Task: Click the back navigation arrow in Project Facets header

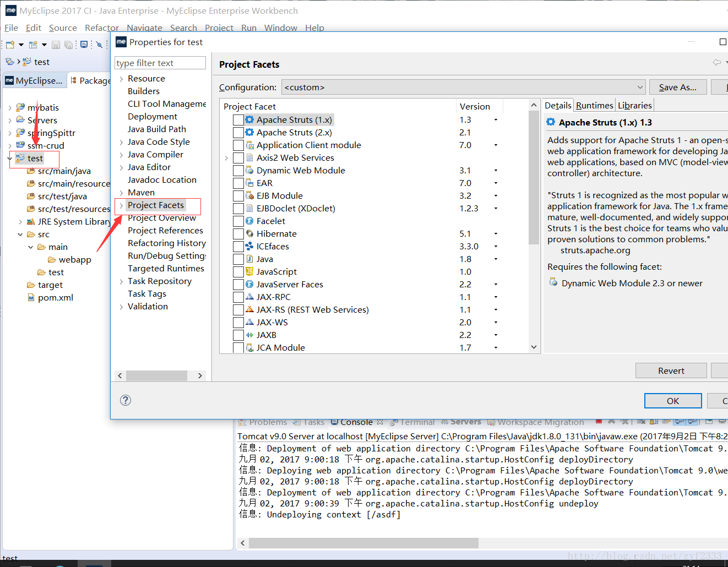Action: coord(716,63)
